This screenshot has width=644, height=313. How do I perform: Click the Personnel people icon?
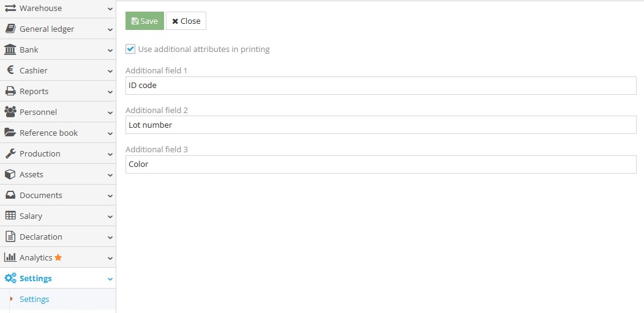10,112
